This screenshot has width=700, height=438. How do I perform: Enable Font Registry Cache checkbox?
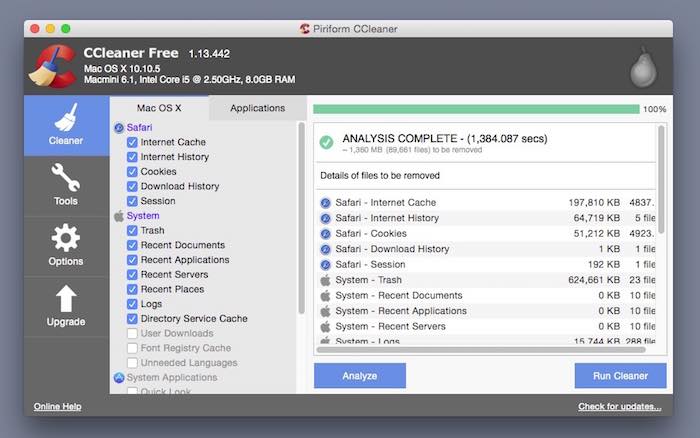tap(132, 348)
